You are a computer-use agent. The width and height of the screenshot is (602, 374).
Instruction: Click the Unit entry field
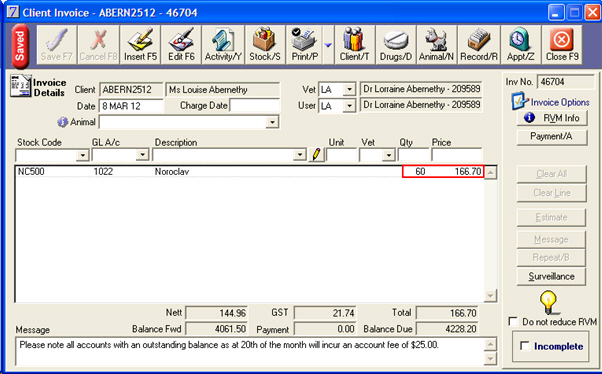342,155
